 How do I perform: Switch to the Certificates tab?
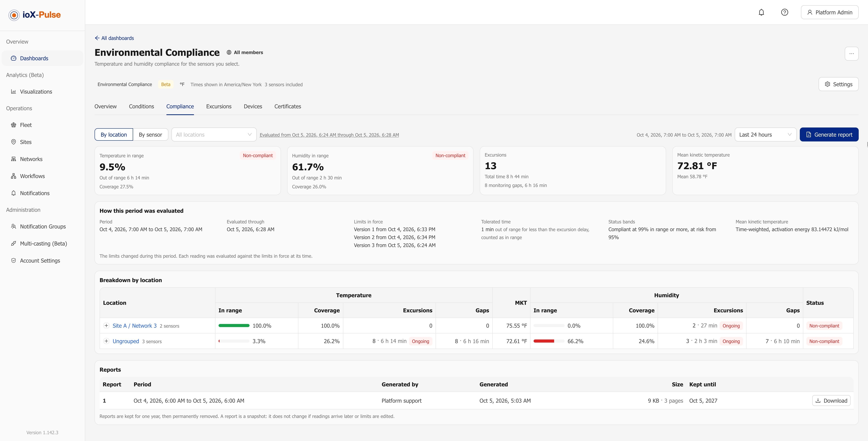pyautogui.click(x=288, y=106)
